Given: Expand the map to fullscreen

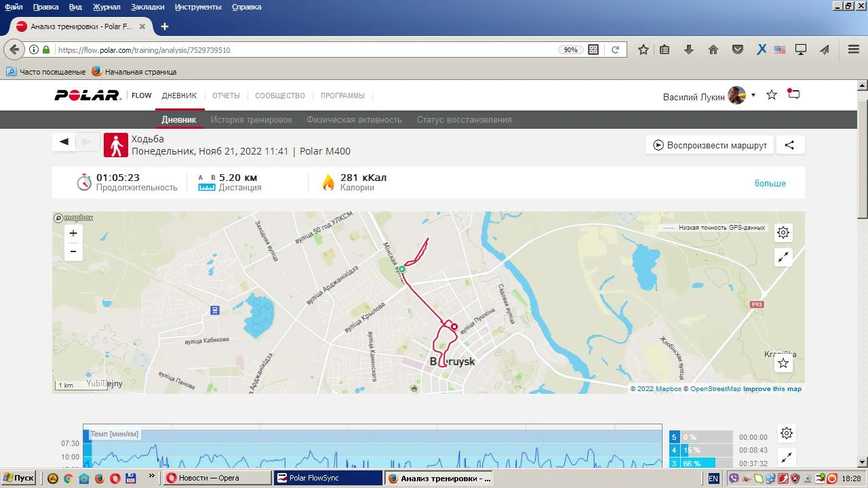Looking at the screenshot, I should [x=783, y=257].
